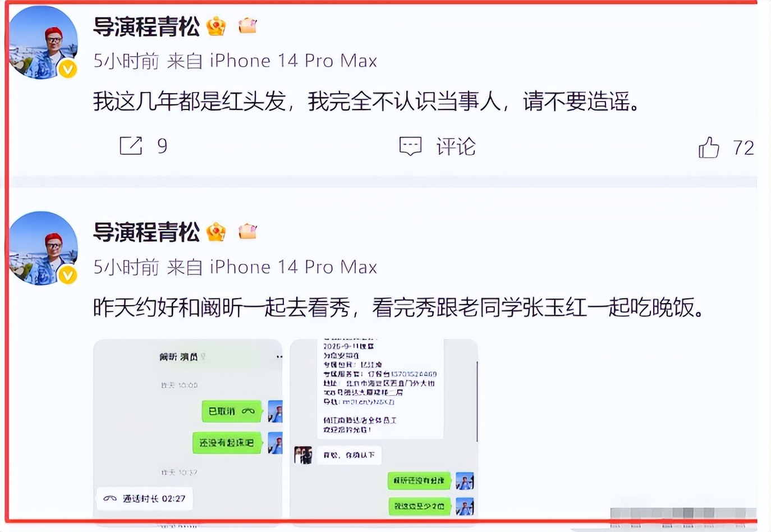The height and width of the screenshot is (532, 771).
Task: Click the repost icon on first post
Action: point(131,146)
